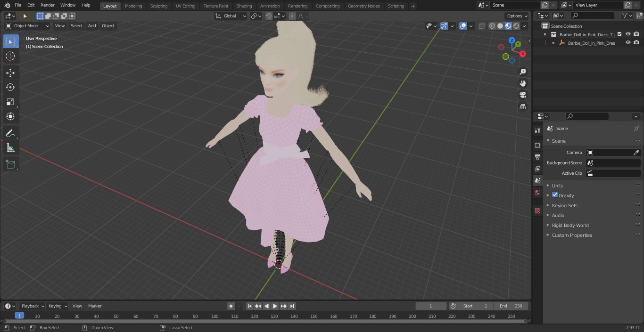
Task: Open Playback dropdown in timeline
Action: (33, 306)
